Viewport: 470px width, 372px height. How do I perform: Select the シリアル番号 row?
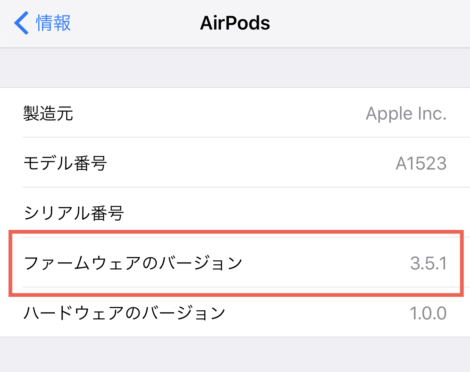[235, 213]
